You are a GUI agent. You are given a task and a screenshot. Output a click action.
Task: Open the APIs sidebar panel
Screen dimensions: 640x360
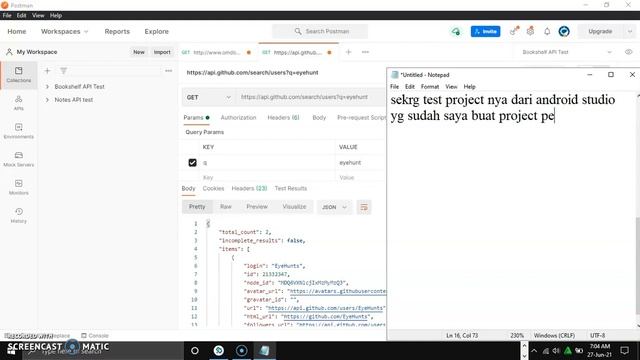(18, 103)
